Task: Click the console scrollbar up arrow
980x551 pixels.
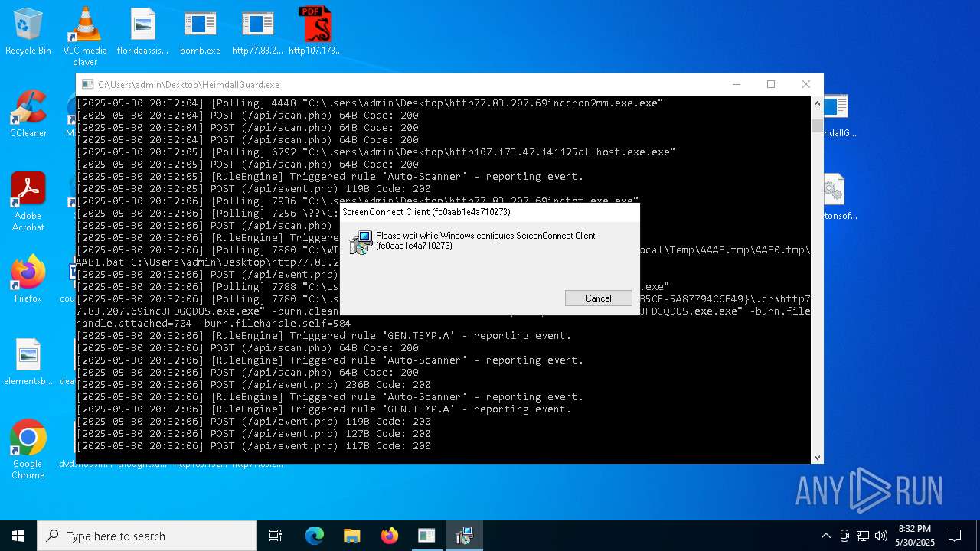Action: [817, 103]
